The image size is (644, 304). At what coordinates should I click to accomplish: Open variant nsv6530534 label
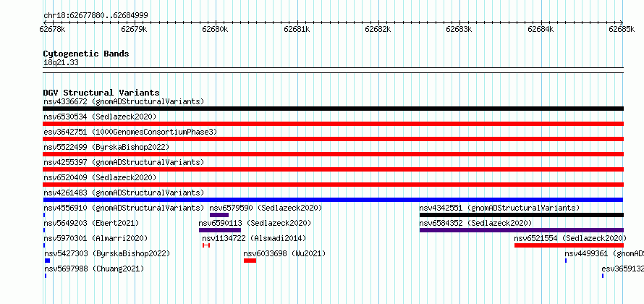100,117
